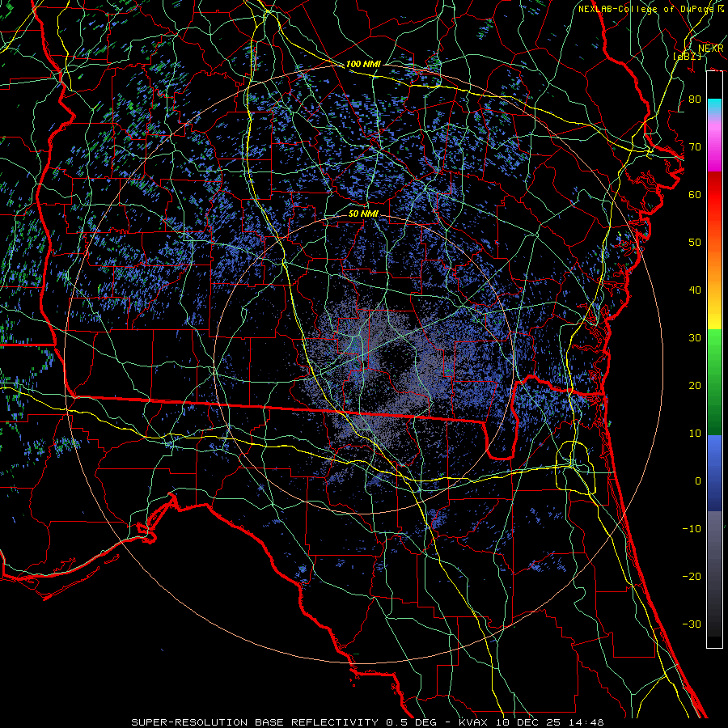Click the SUPER-RESOLUTION BASE REFLECTIVITY caption text
Image resolution: width=728 pixels, height=728 pixels.
[x=255, y=722]
